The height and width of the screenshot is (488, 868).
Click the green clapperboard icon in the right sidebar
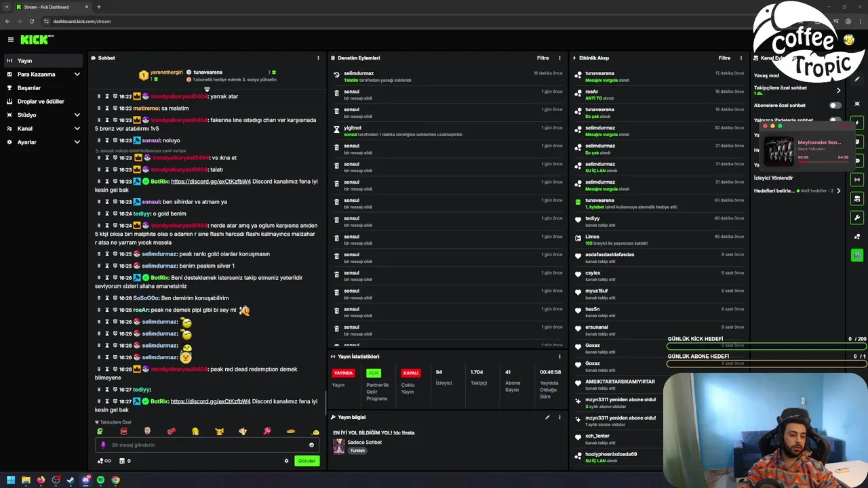[x=857, y=255]
